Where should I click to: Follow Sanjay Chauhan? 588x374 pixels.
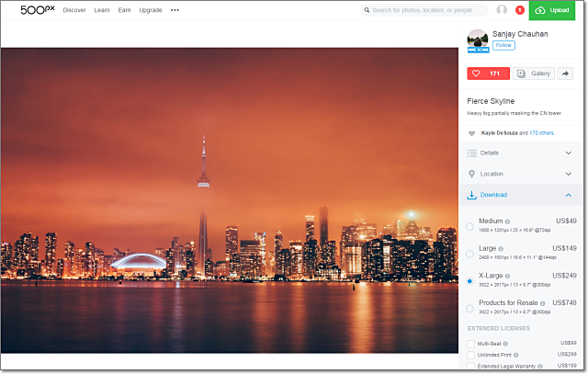(x=503, y=45)
